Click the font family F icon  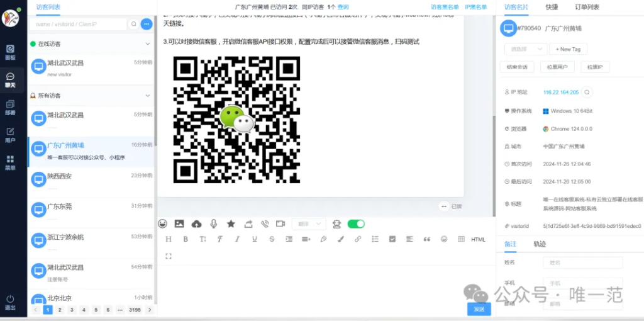219,239
